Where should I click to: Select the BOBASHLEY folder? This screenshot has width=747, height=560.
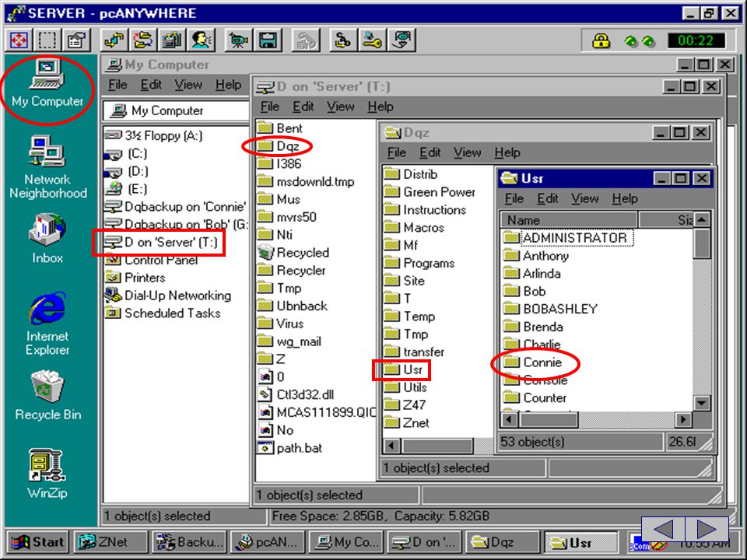pyautogui.click(x=551, y=309)
